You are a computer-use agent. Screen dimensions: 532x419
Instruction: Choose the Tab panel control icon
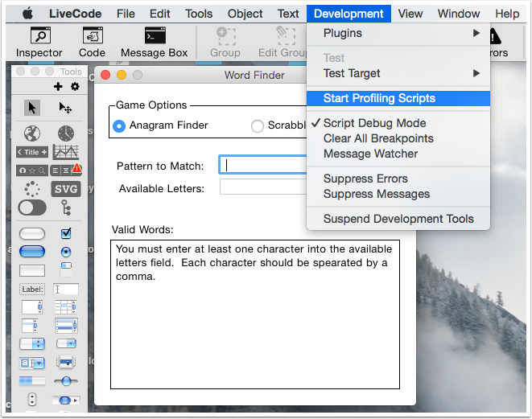66,270
